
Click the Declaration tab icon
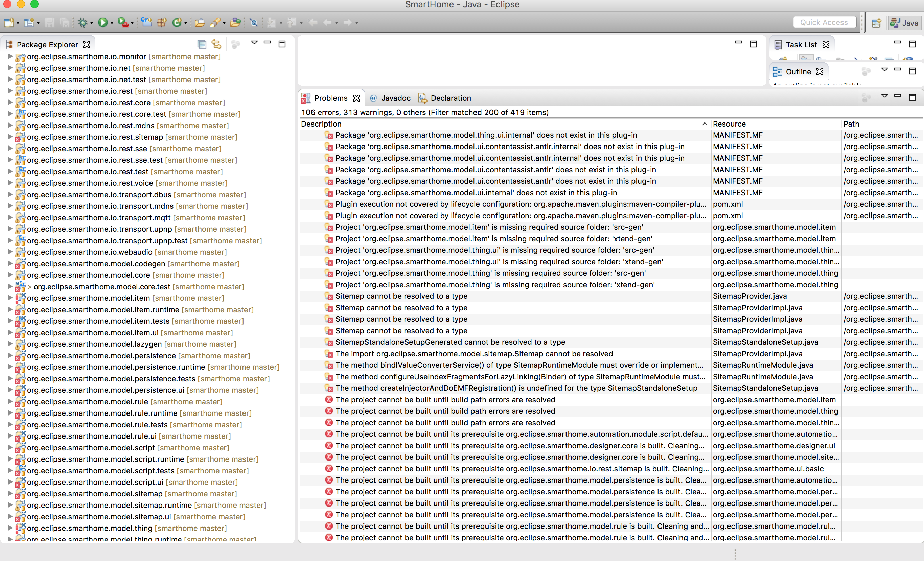[422, 98]
